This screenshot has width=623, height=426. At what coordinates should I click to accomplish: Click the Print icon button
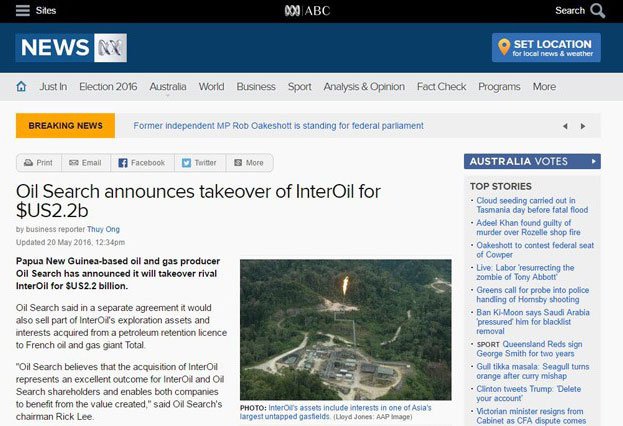[39, 163]
